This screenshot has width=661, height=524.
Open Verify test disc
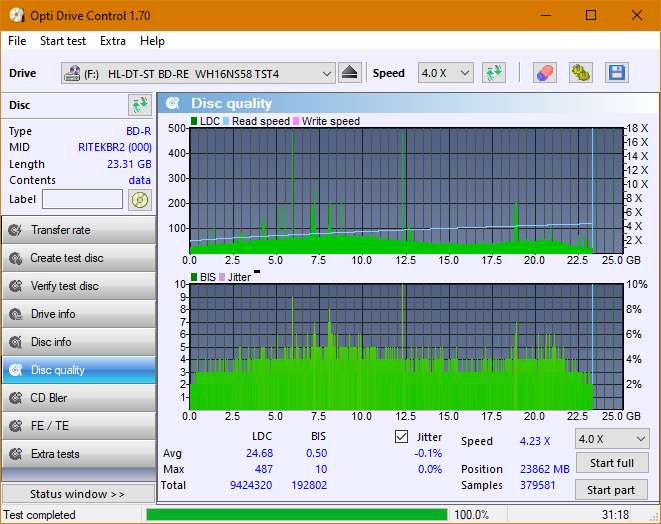79,286
